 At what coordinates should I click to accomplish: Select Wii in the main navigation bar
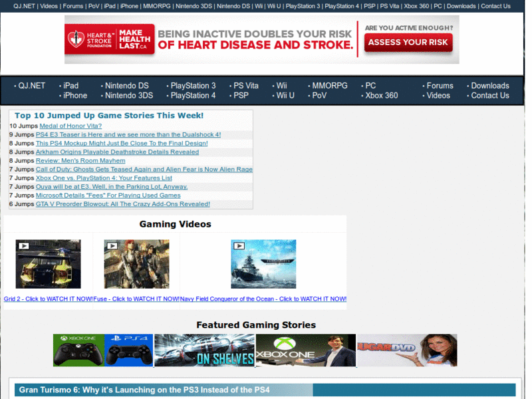click(x=281, y=86)
